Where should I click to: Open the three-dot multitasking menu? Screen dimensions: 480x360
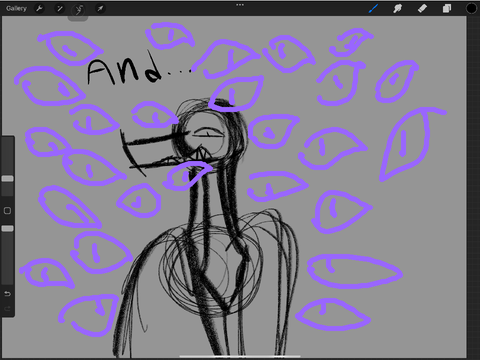(240, 5)
